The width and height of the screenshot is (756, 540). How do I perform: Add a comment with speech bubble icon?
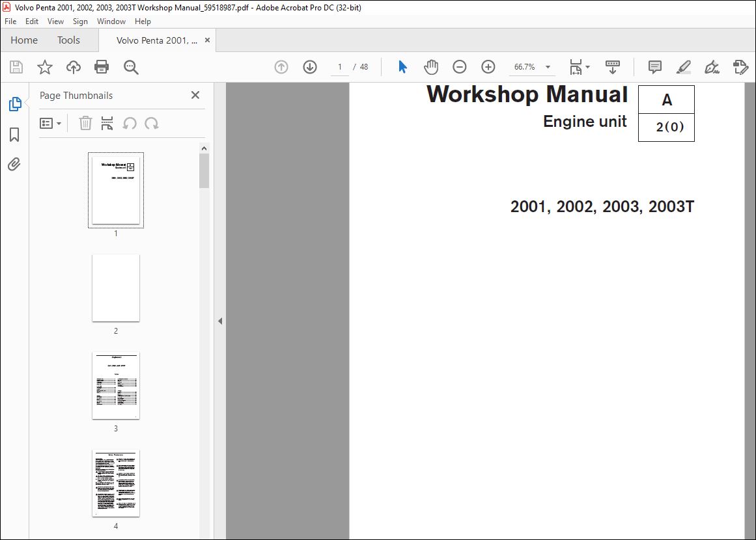coord(655,67)
